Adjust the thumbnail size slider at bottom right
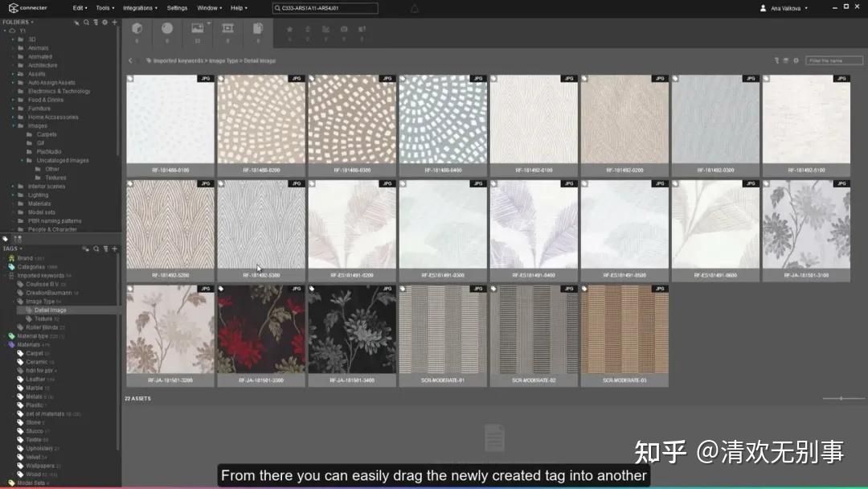This screenshot has width=868, height=489. [x=841, y=397]
